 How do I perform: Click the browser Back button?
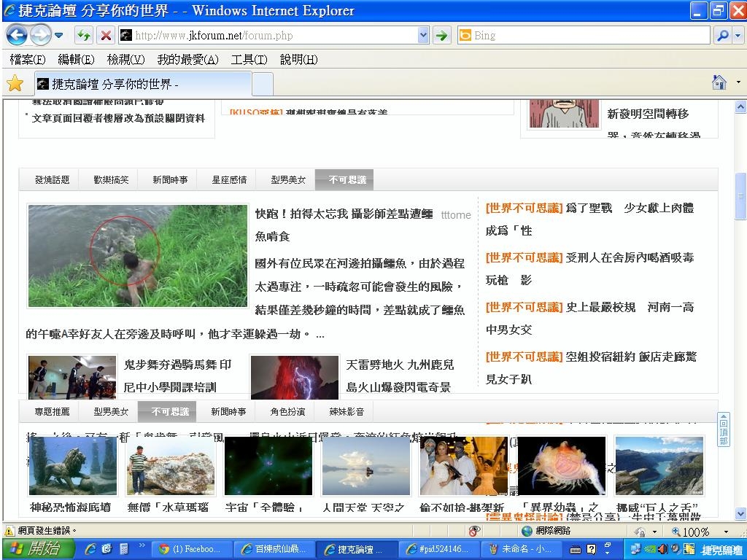[x=16, y=35]
